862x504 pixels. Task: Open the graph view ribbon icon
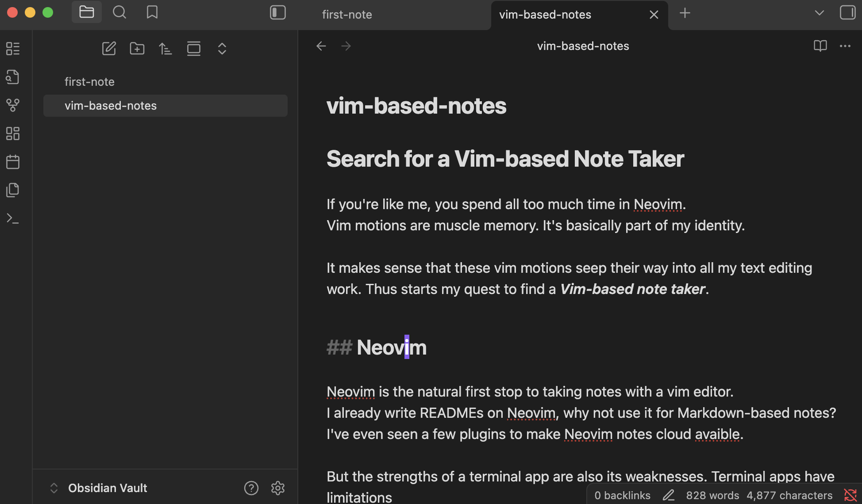click(13, 105)
